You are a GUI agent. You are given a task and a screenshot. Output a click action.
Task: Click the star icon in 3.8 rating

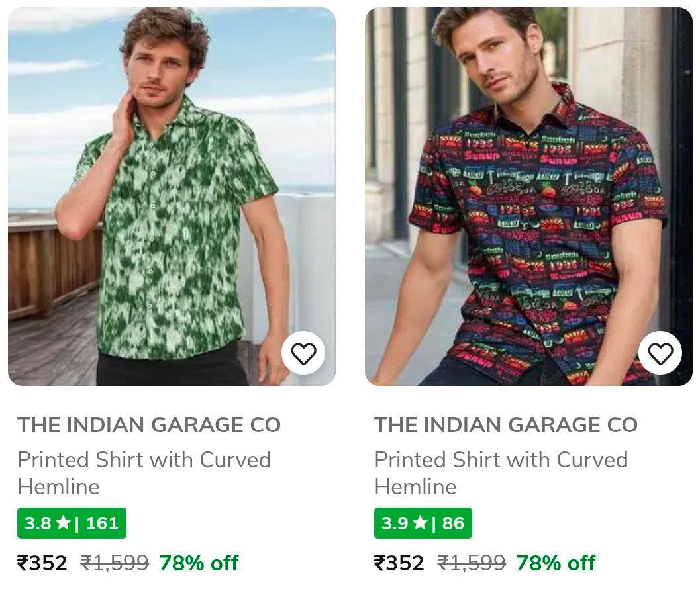tap(63, 523)
